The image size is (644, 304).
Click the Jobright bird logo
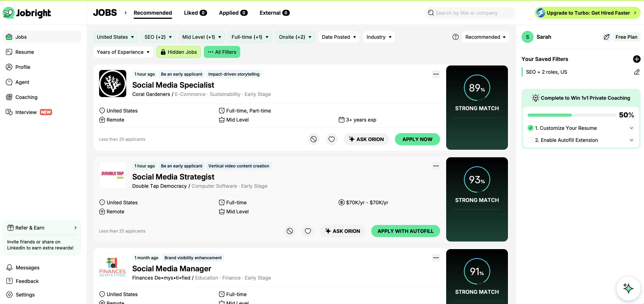8,13
